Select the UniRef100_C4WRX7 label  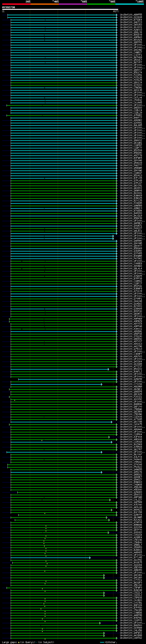click(131, 53)
